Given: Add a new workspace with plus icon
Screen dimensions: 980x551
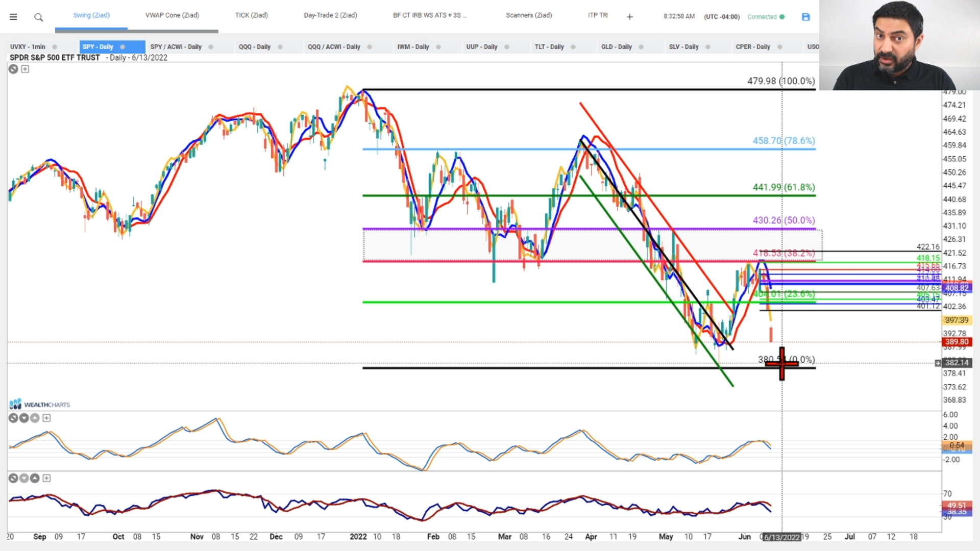Looking at the screenshot, I should pyautogui.click(x=630, y=17).
